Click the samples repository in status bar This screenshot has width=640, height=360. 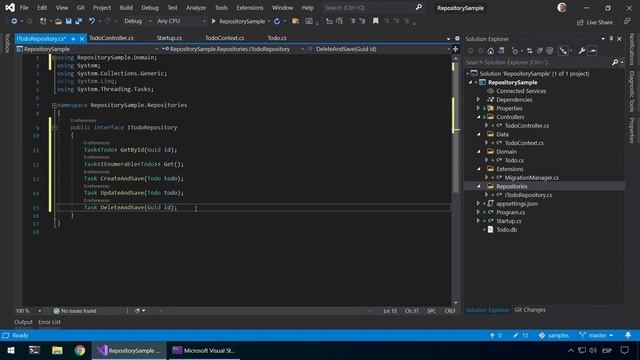pos(553,336)
